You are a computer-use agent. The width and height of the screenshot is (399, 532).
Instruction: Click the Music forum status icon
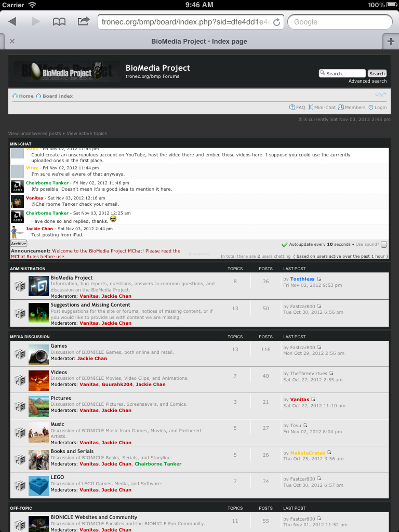20,433
